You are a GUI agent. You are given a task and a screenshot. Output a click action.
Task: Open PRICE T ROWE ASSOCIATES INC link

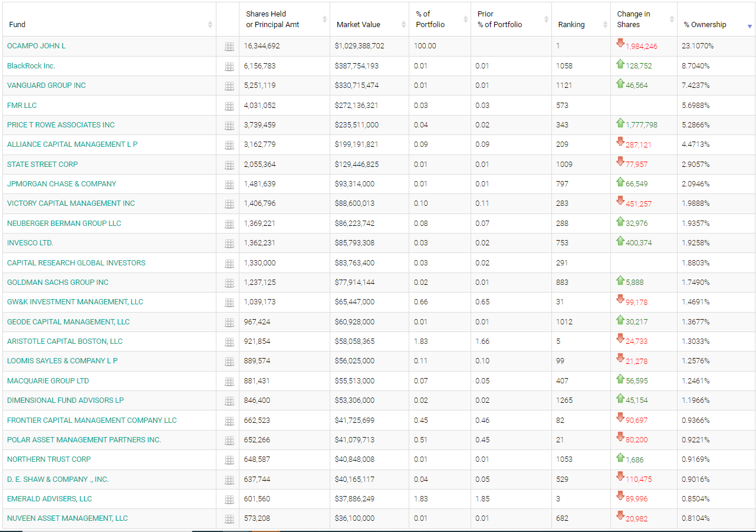[61, 125]
